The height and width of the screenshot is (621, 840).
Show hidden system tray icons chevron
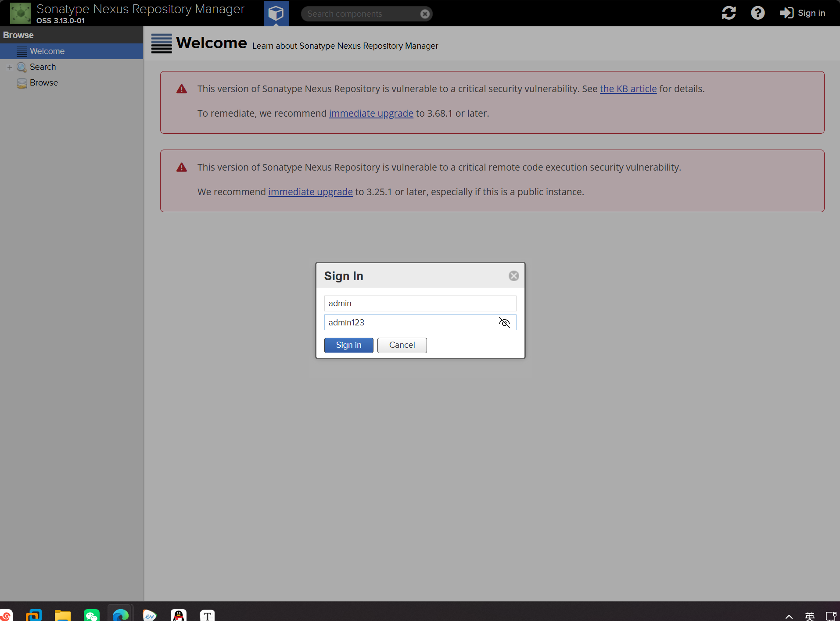coord(789,616)
